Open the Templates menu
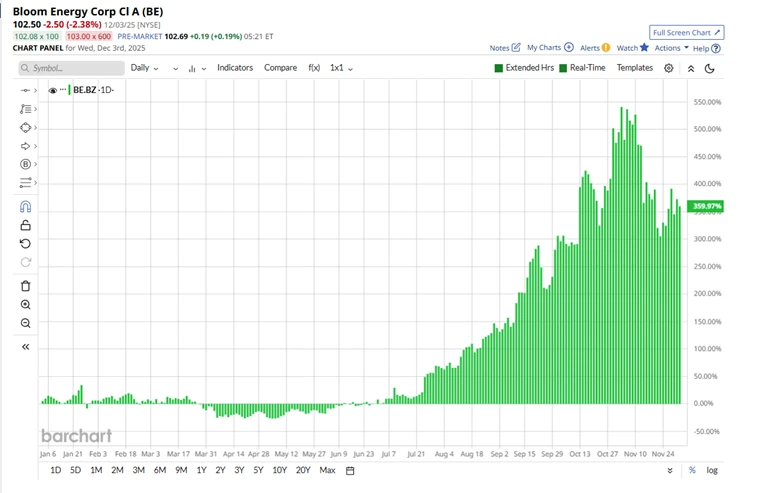 (x=635, y=68)
